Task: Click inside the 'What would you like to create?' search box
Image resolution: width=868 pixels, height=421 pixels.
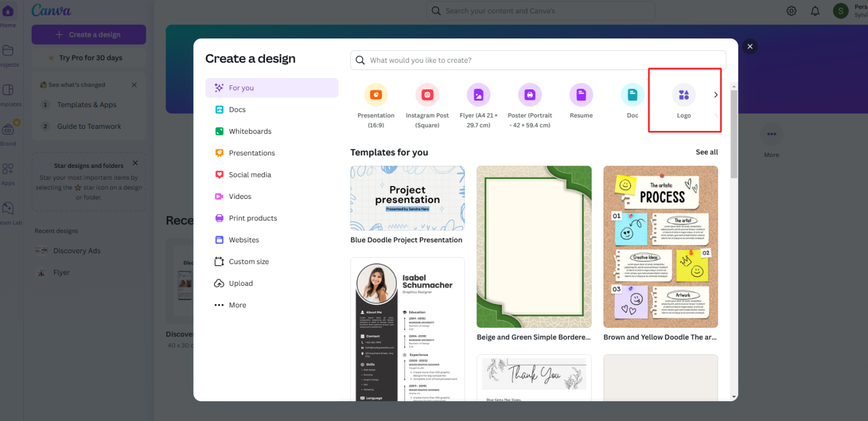Action: [x=537, y=60]
